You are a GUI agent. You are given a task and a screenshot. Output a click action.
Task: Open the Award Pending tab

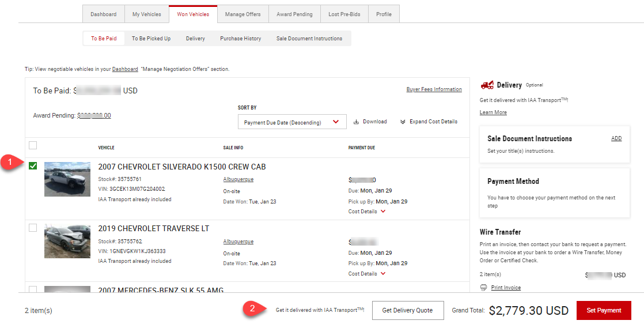click(294, 14)
